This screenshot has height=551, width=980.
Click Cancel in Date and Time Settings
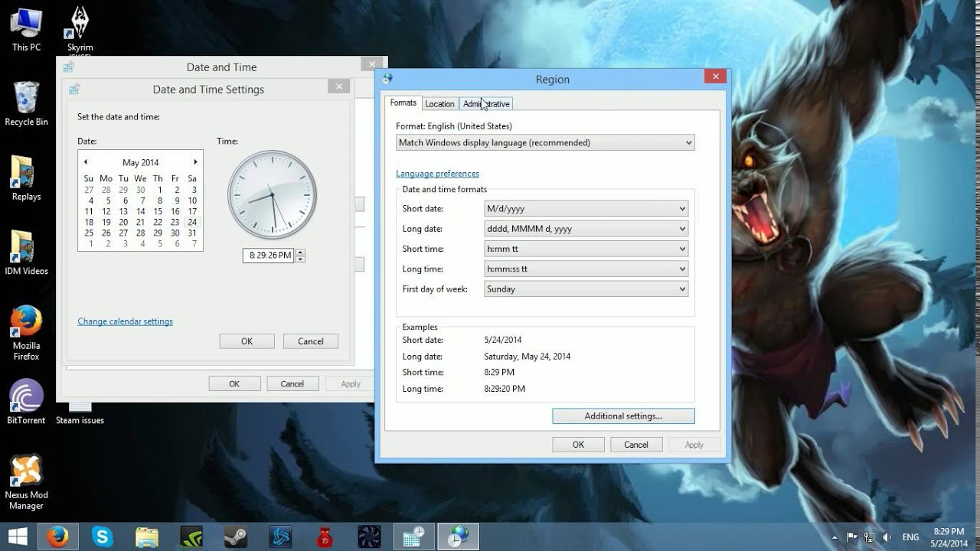311,341
